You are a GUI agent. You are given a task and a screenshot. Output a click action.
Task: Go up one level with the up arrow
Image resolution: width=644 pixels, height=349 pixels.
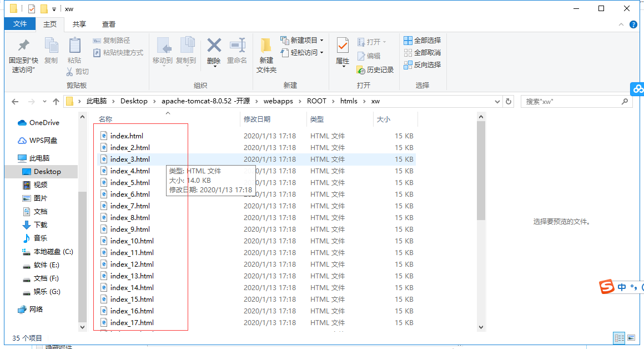(56, 102)
